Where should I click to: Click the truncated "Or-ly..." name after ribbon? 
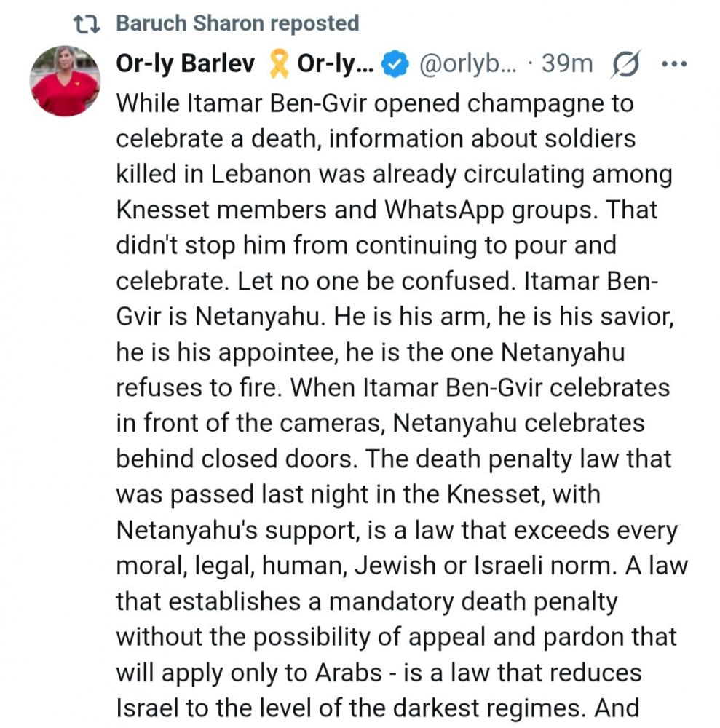pos(335,65)
